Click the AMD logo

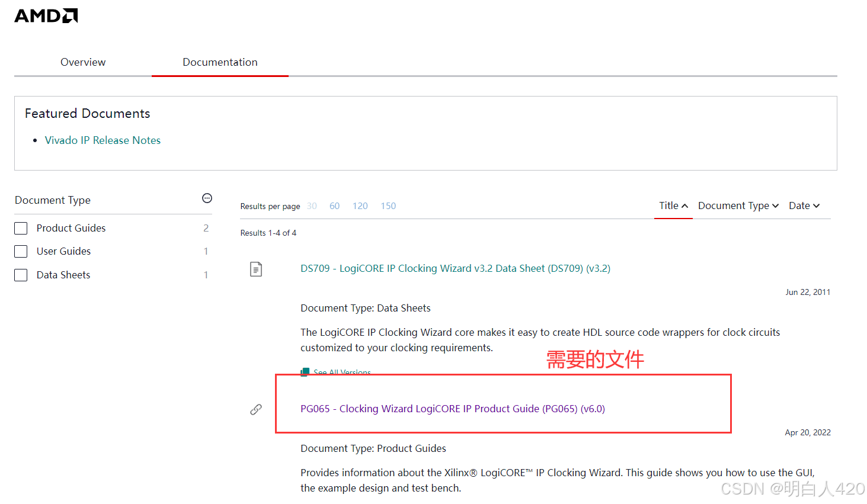[46, 16]
